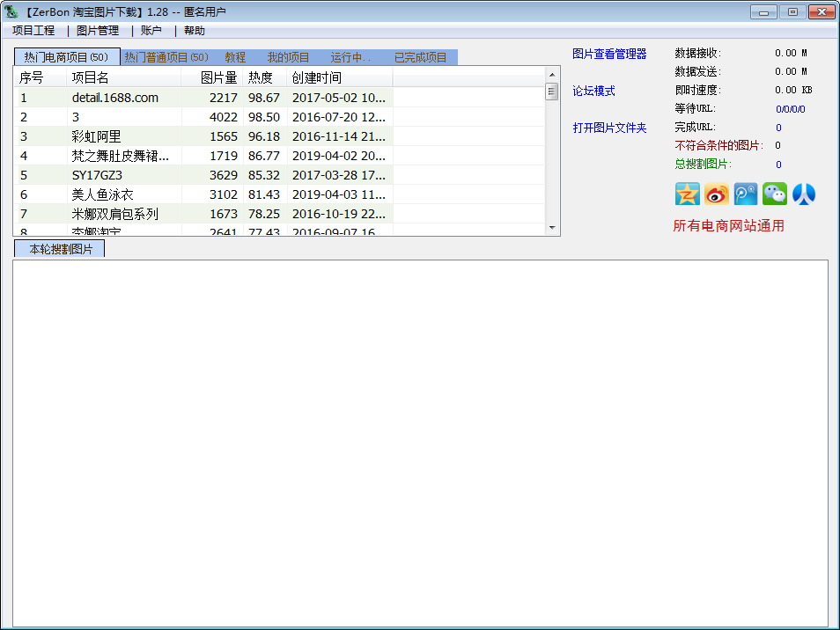Sort by the 创建时间 column header
The width and height of the screenshot is (840, 630).
tap(340, 77)
